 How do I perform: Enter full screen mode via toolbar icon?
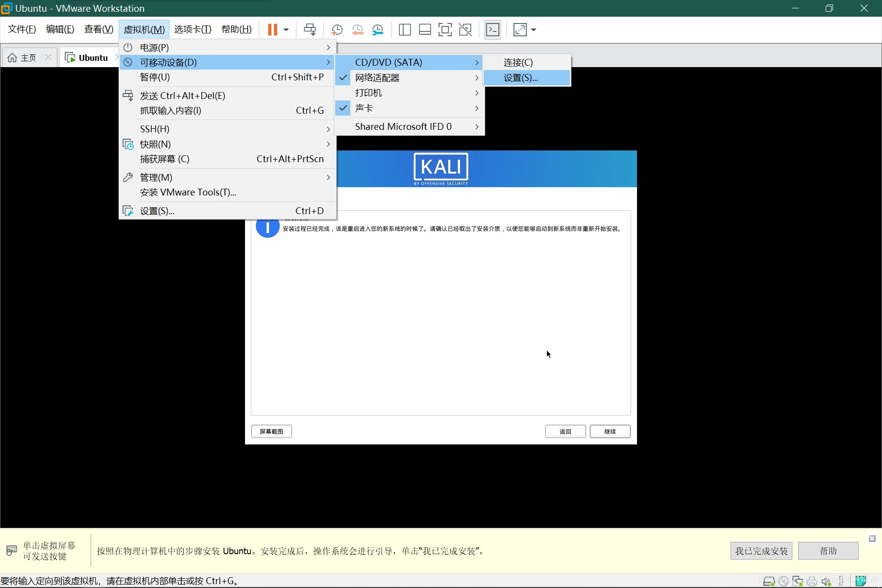[x=445, y=30]
